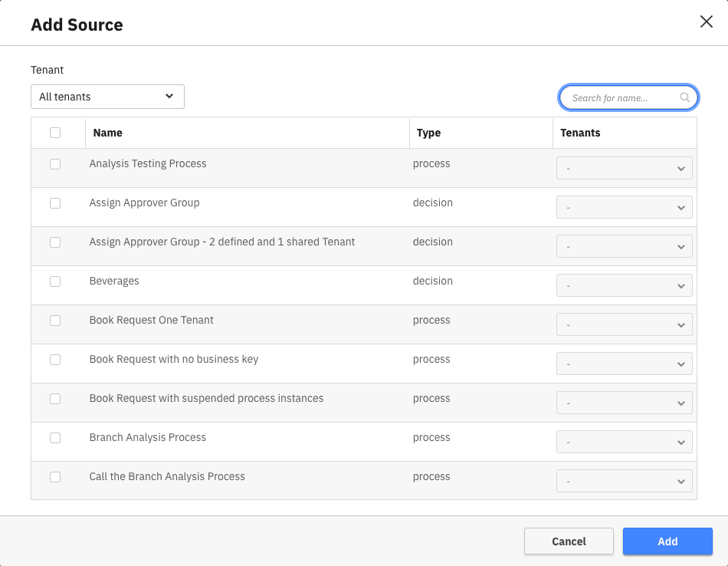This screenshot has height=566, width=728.
Task: Tick the Call the Branch Analysis Process checkbox
Action: [x=55, y=477]
